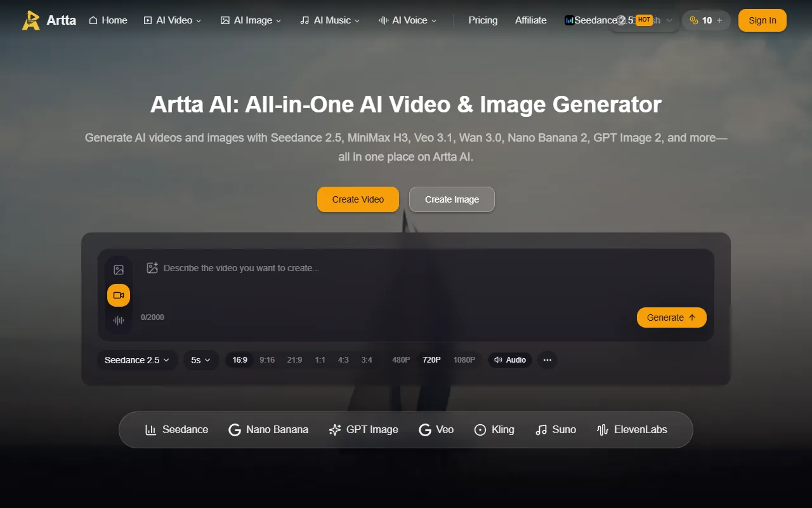Open the Pricing page

483,20
